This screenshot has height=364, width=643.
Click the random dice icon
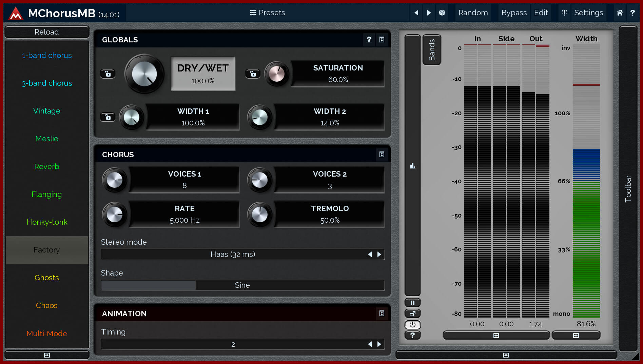click(442, 13)
